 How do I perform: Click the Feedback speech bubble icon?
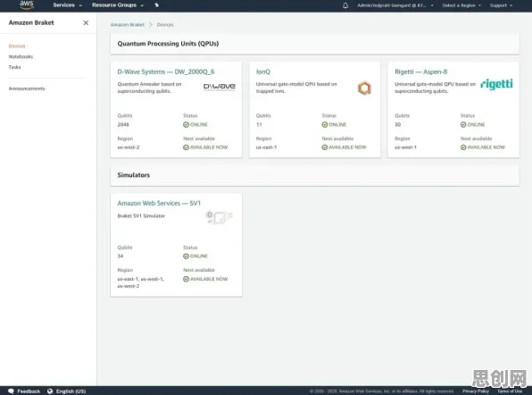click(x=11, y=391)
